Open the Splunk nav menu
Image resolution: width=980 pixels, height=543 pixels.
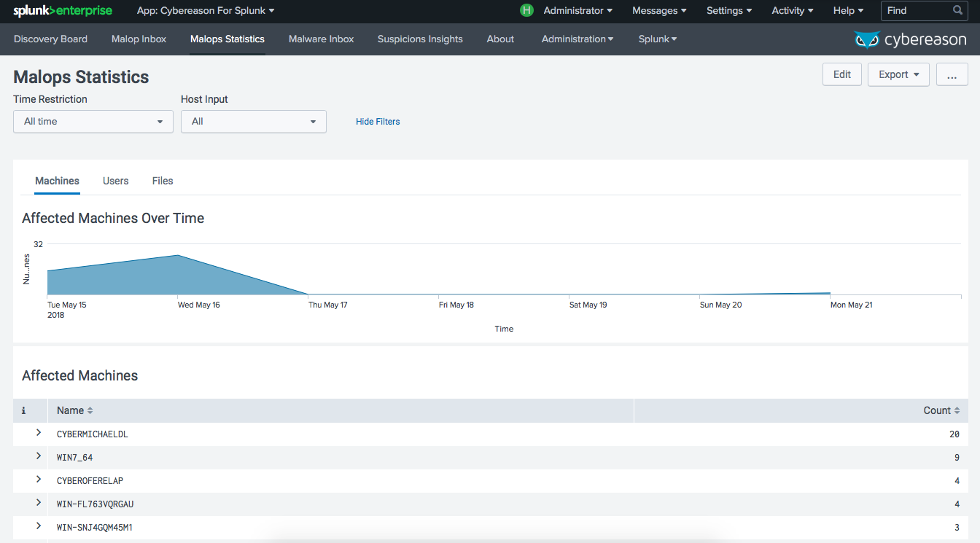658,39
